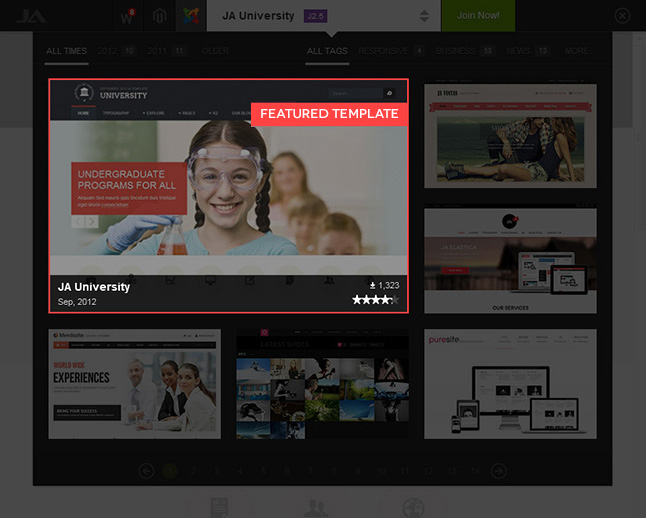Image resolution: width=646 pixels, height=518 pixels.
Task: Click the document icon below the overlay
Action: point(219,507)
